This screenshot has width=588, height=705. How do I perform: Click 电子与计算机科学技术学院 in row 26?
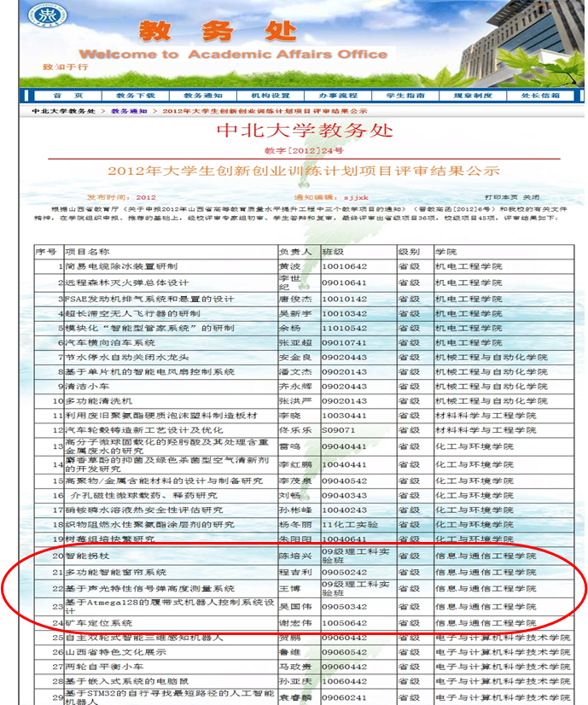[503, 652]
